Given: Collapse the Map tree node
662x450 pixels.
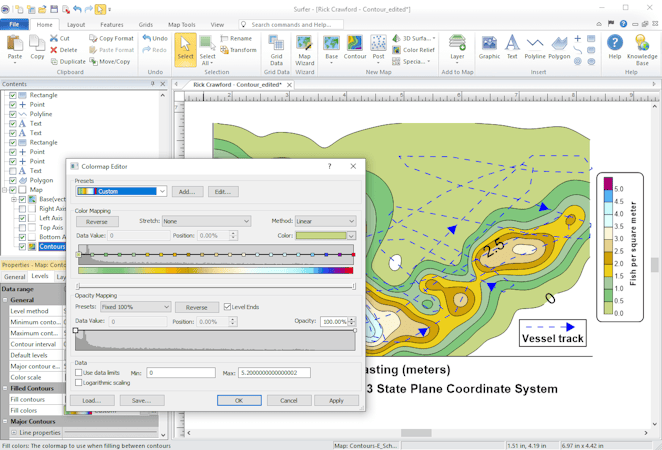Looking at the screenshot, I should point(5,190).
